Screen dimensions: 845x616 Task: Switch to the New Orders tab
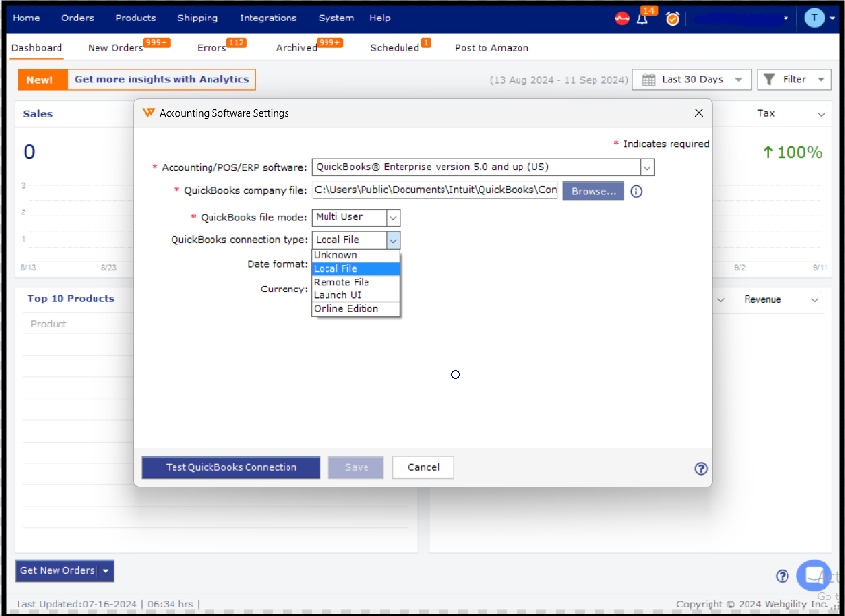pyautogui.click(x=115, y=48)
